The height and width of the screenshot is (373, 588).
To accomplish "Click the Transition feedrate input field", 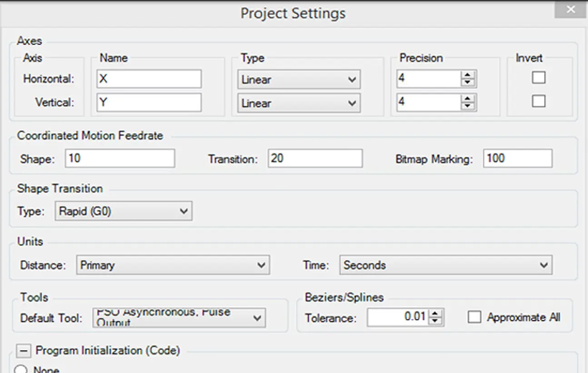I will click(x=315, y=158).
